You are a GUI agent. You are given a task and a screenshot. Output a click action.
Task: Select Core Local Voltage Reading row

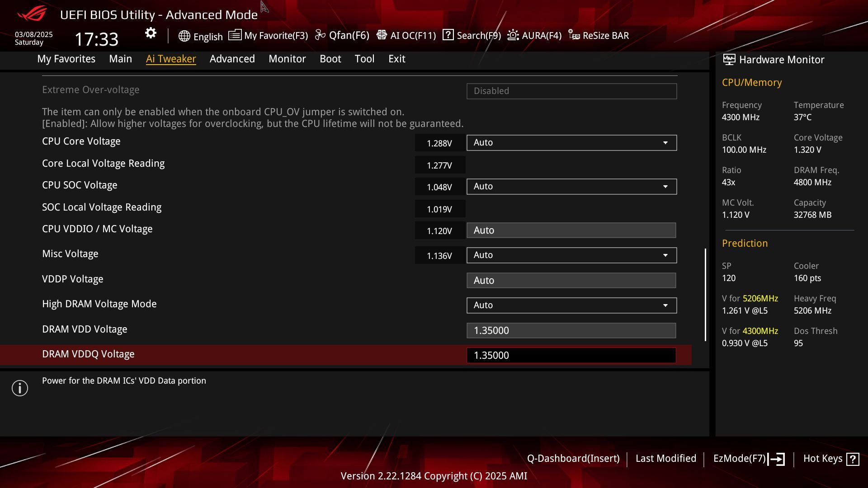[x=104, y=164]
